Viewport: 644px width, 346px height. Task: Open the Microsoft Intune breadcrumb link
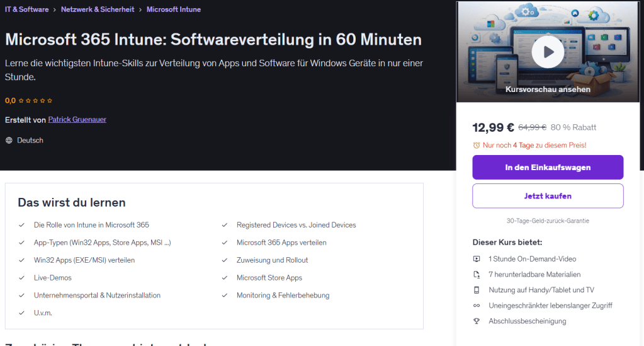click(x=174, y=9)
